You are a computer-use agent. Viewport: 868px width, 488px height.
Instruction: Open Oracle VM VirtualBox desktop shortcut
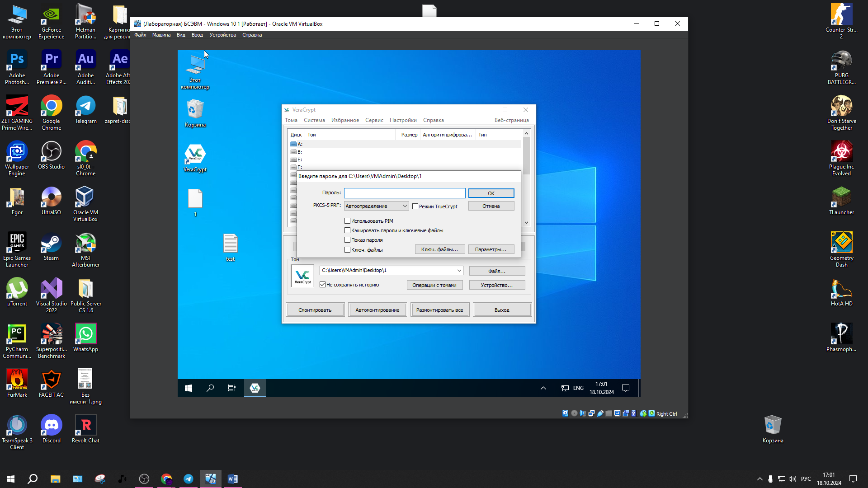[85, 204]
